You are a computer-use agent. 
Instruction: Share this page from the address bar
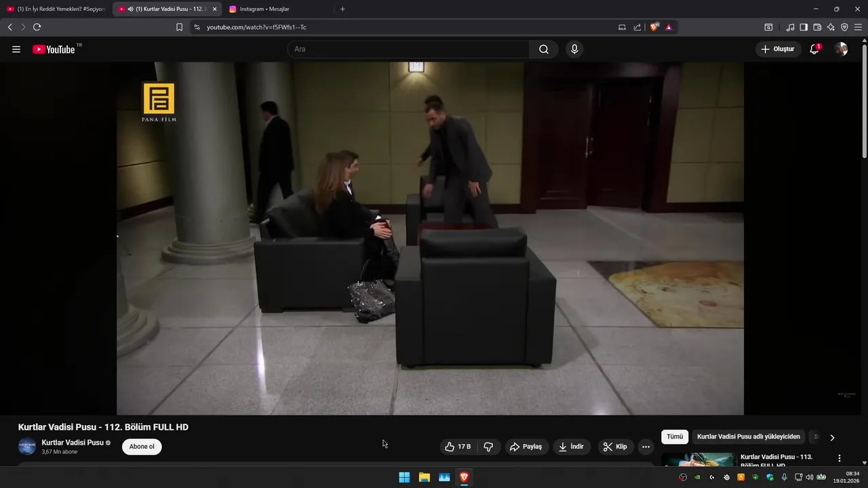tap(637, 27)
